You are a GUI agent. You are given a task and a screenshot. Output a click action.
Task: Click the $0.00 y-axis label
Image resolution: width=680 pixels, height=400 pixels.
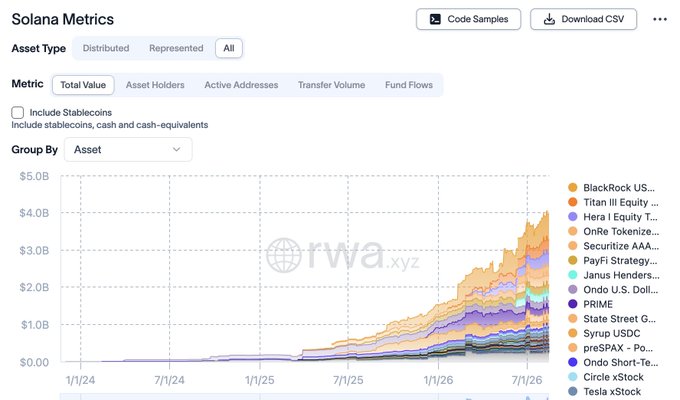point(34,362)
